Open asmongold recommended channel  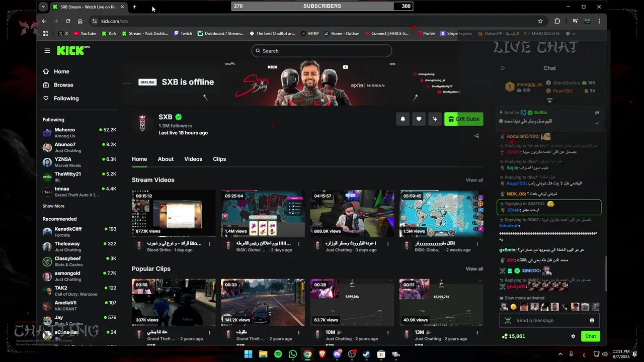79,276
